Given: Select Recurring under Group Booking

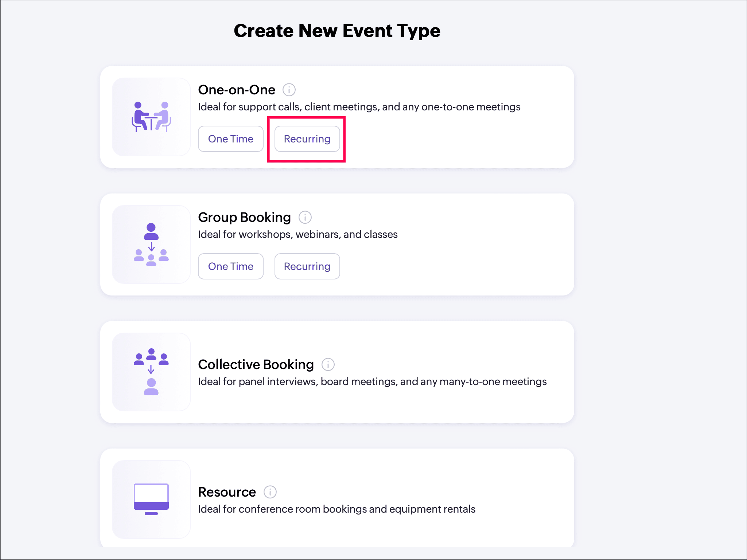Looking at the screenshot, I should point(307,266).
